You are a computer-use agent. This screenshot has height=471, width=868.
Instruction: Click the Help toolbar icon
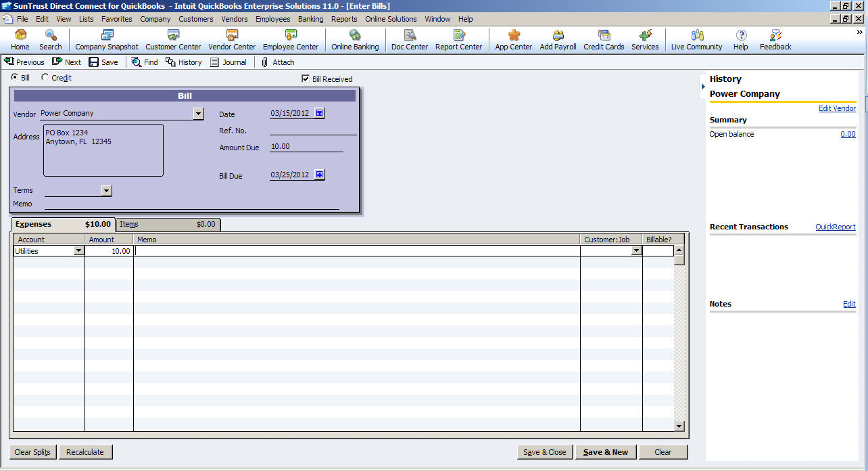coord(741,40)
